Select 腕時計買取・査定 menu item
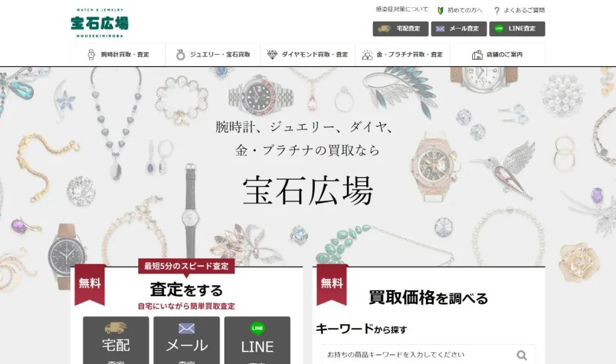This screenshot has height=364, width=616. pyautogui.click(x=119, y=55)
